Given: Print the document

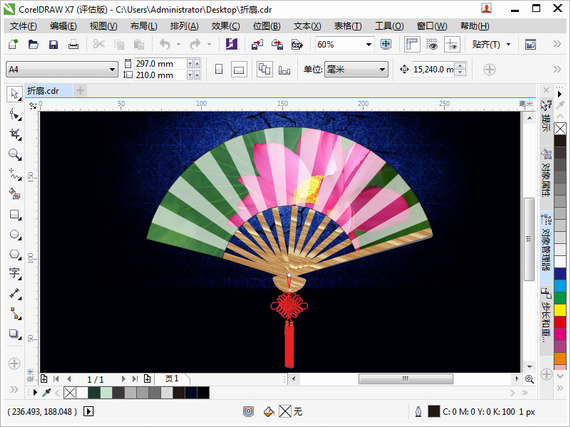Looking at the screenshot, I should [73, 44].
